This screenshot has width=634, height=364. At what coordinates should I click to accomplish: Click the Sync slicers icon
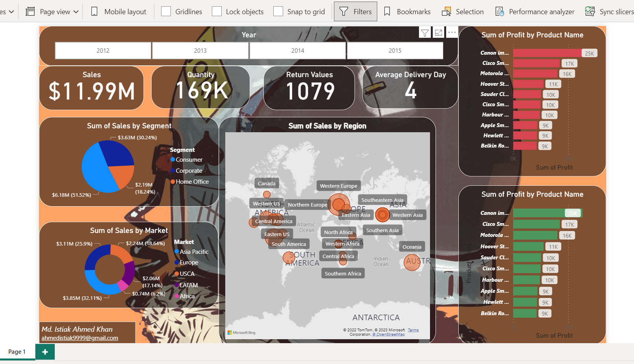pyautogui.click(x=590, y=12)
